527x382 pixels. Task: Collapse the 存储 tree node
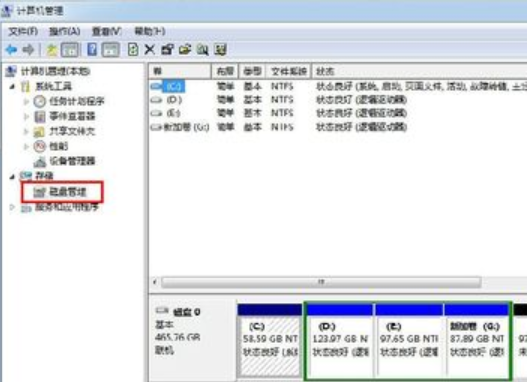pyautogui.click(x=12, y=176)
